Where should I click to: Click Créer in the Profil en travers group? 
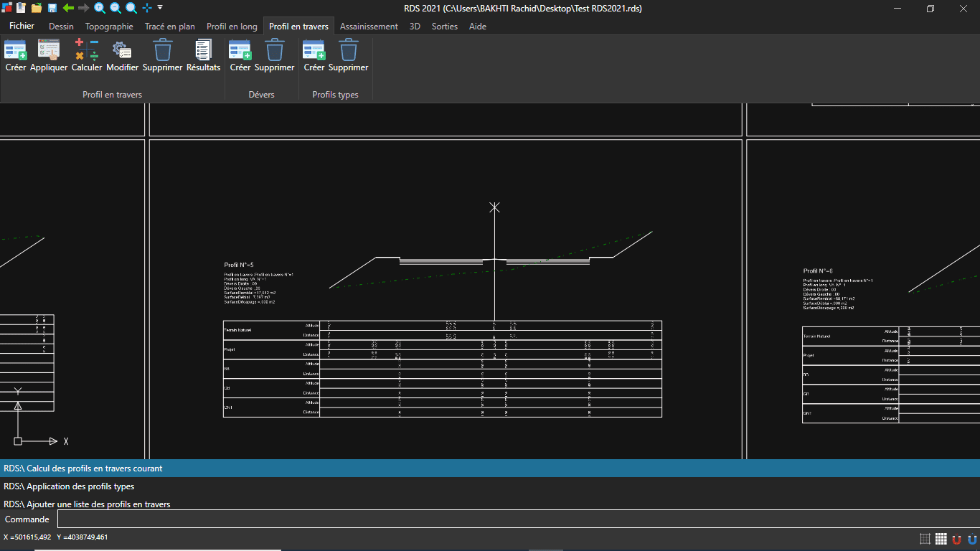[x=15, y=56]
